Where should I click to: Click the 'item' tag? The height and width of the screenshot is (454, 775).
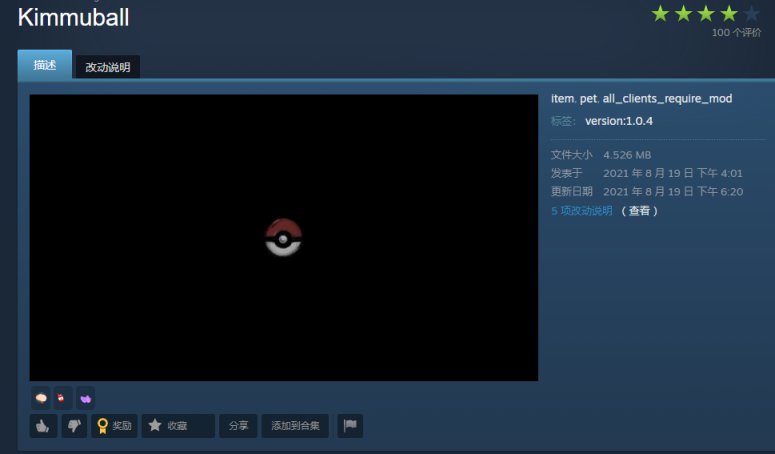[x=562, y=99]
